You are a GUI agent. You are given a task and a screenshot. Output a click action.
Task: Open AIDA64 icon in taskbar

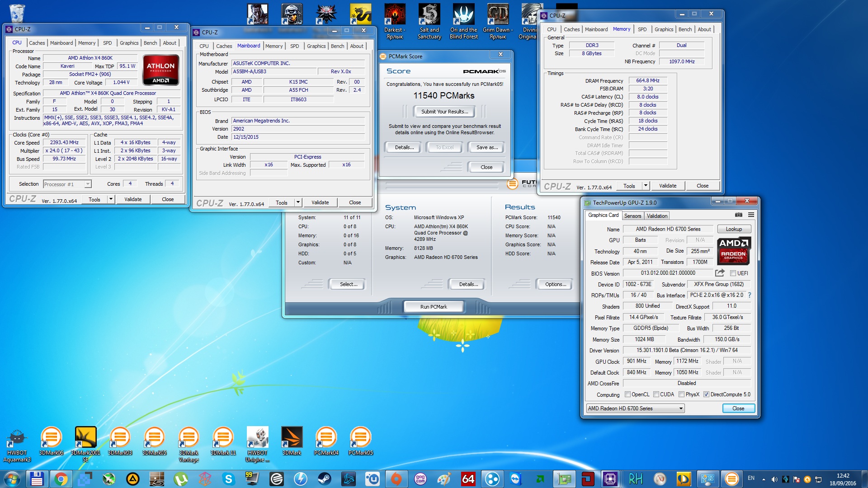point(468,479)
